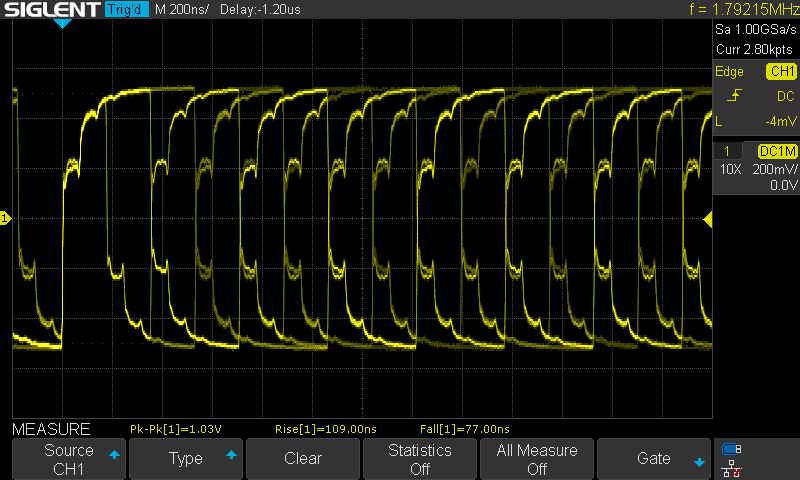Click the MEASURE menu title

point(51,429)
